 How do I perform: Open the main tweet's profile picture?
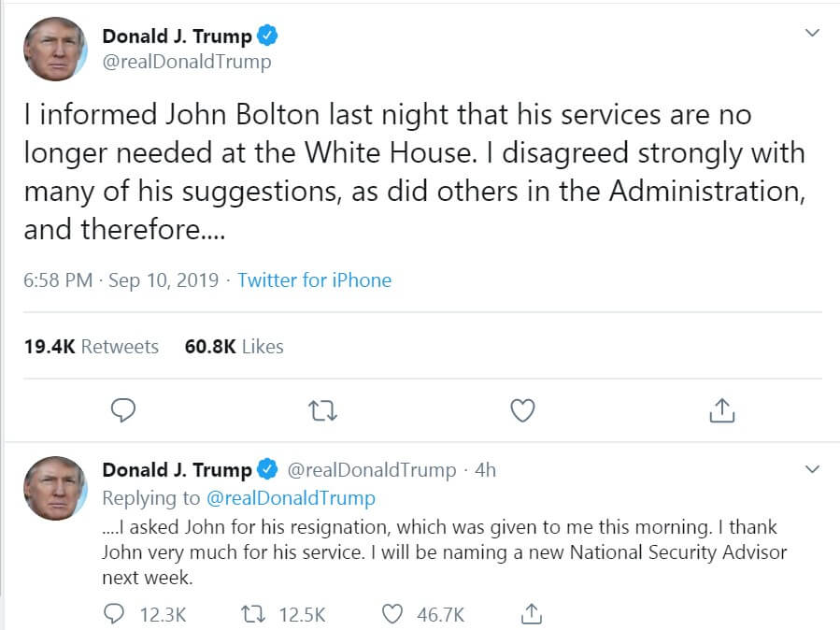(x=55, y=50)
